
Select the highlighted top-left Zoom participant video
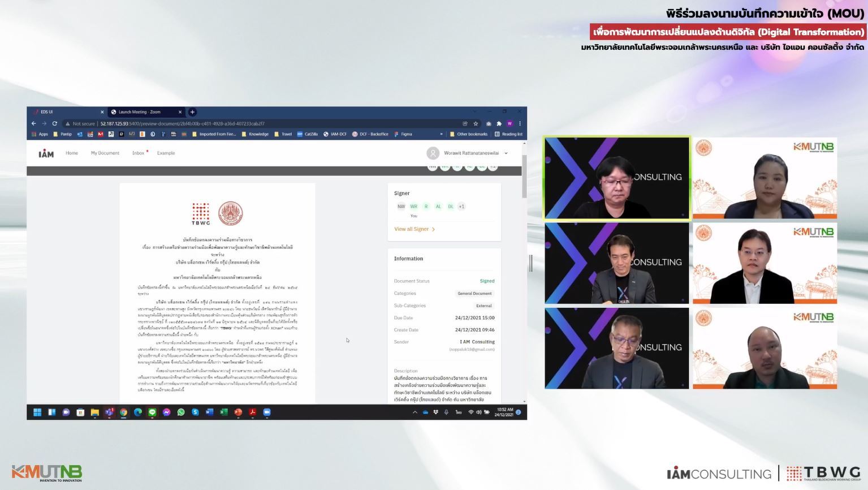click(617, 178)
